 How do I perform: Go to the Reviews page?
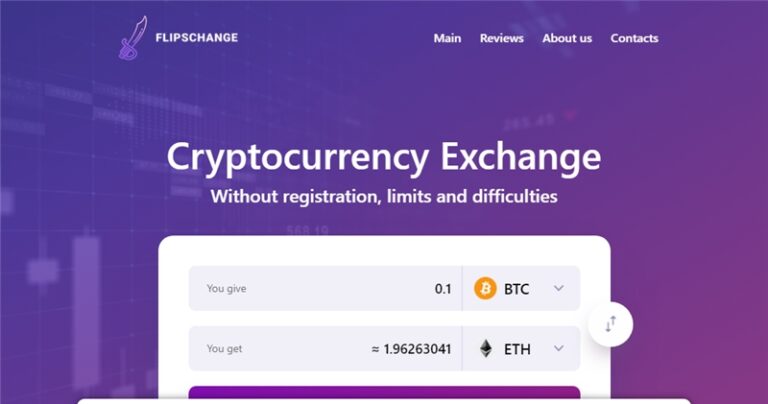tap(501, 38)
